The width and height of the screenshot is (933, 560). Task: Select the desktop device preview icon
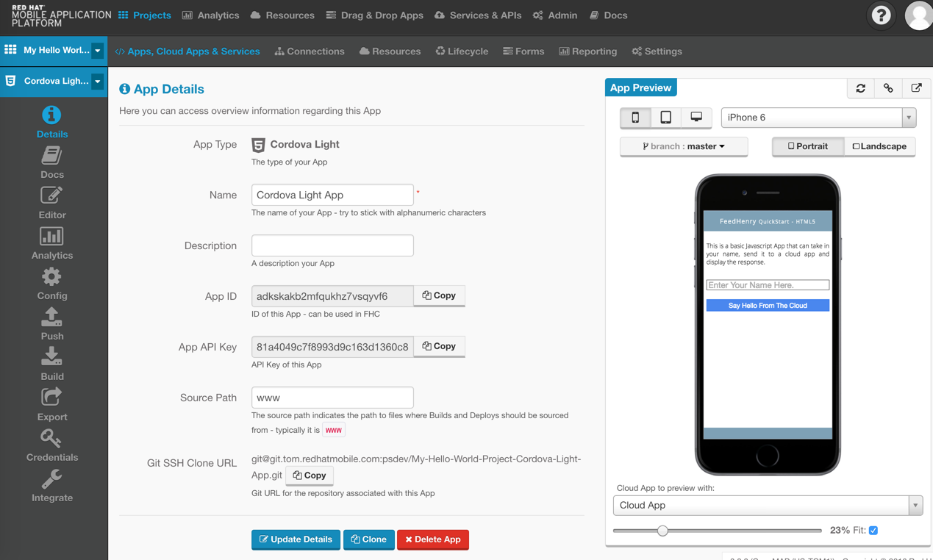click(x=696, y=118)
